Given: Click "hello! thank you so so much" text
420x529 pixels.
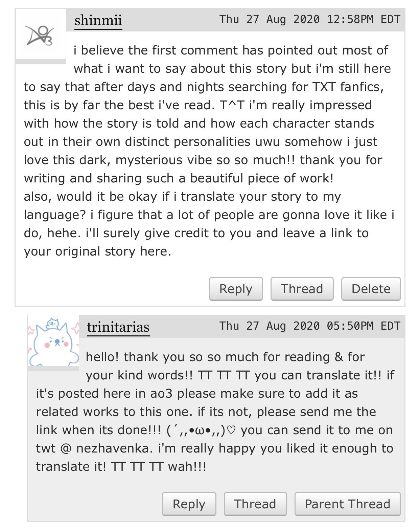Looking at the screenshot, I should [172, 357].
